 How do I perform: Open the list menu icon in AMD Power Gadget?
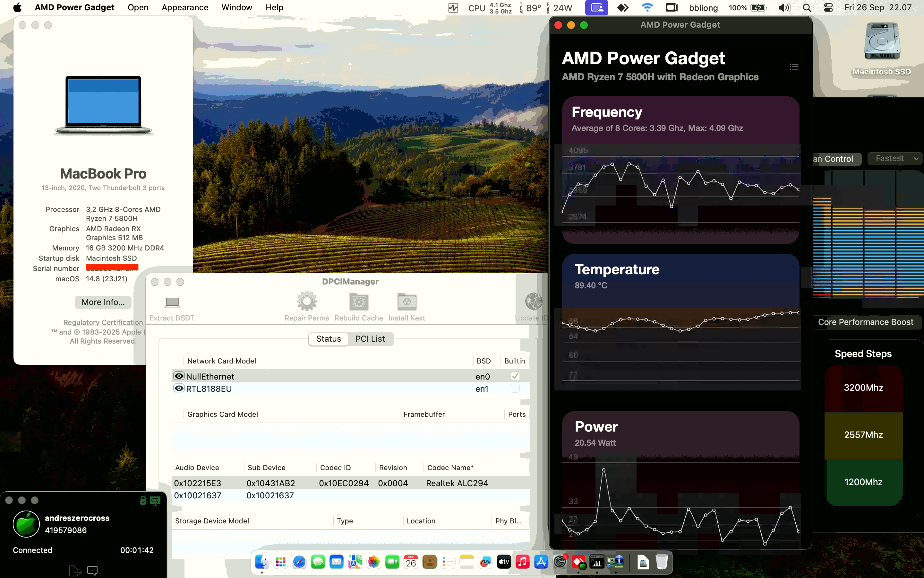[x=794, y=67]
